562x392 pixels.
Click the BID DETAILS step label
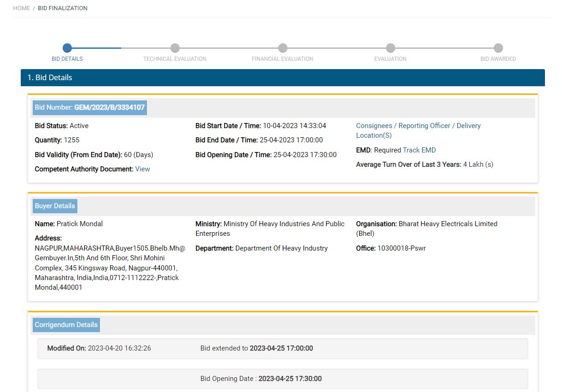click(x=67, y=59)
